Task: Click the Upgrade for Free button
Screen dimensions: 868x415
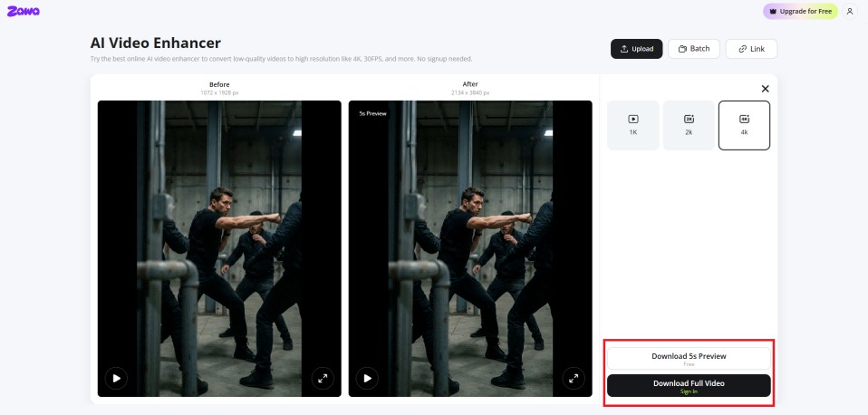Action: tap(800, 11)
